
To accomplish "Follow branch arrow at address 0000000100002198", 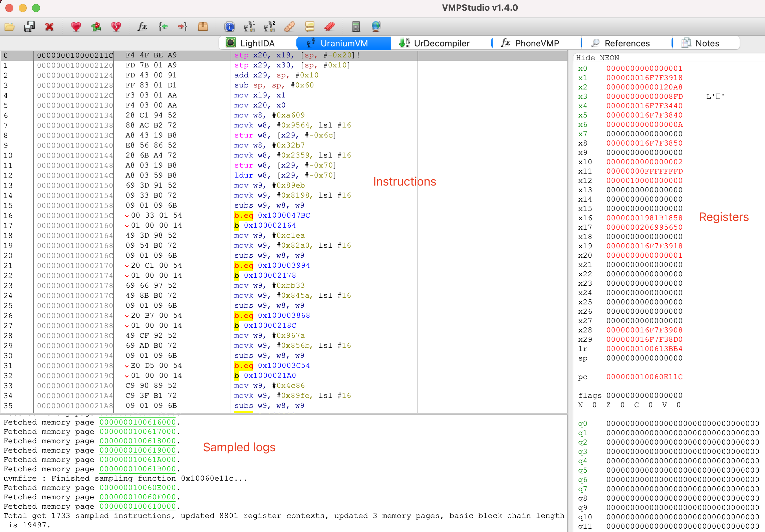I will 127,366.
